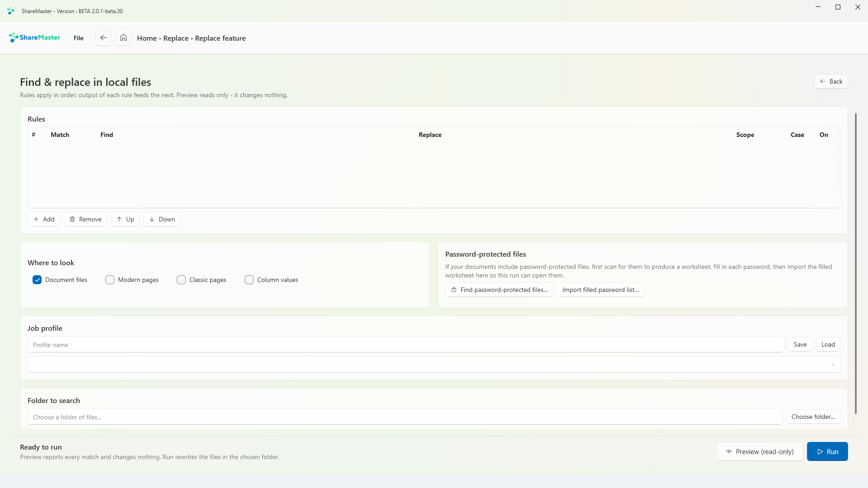Start Preview (read-only)
The height and width of the screenshot is (488, 868).
[x=759, y=451]
